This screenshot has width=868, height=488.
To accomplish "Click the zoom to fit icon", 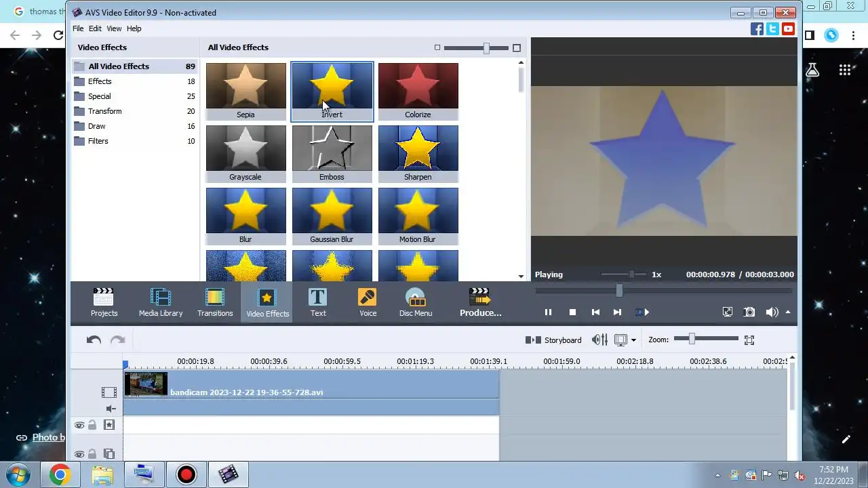I will click(x=749, y=340).
